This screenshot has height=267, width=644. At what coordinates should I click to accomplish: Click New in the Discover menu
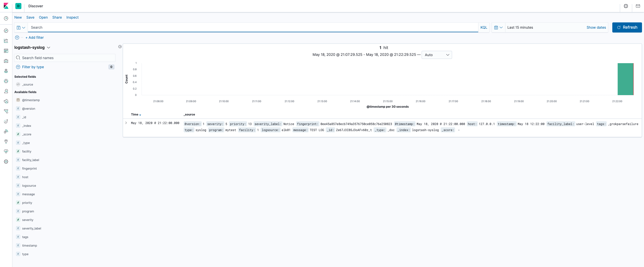(18, 17)
